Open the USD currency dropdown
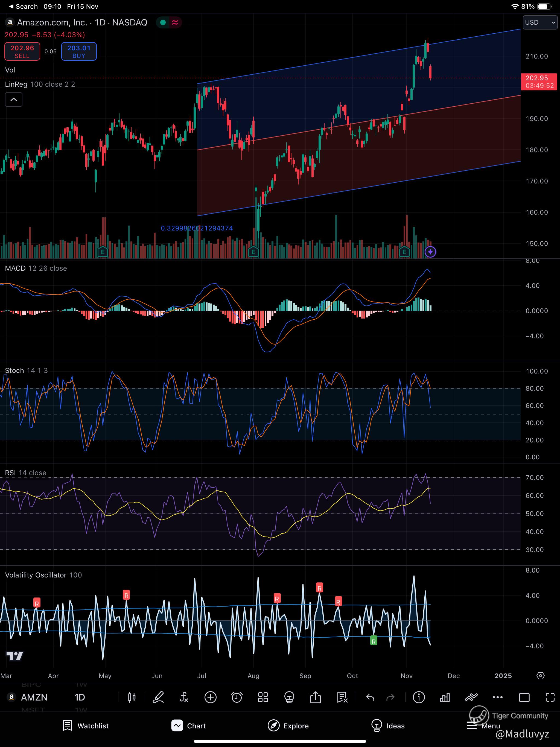560x747 pixels. point(540,23)
